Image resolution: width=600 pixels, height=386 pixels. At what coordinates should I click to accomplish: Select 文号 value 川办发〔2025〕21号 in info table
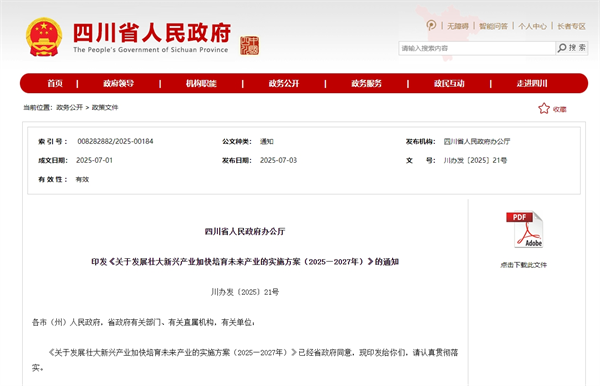[x=475, y=160]
